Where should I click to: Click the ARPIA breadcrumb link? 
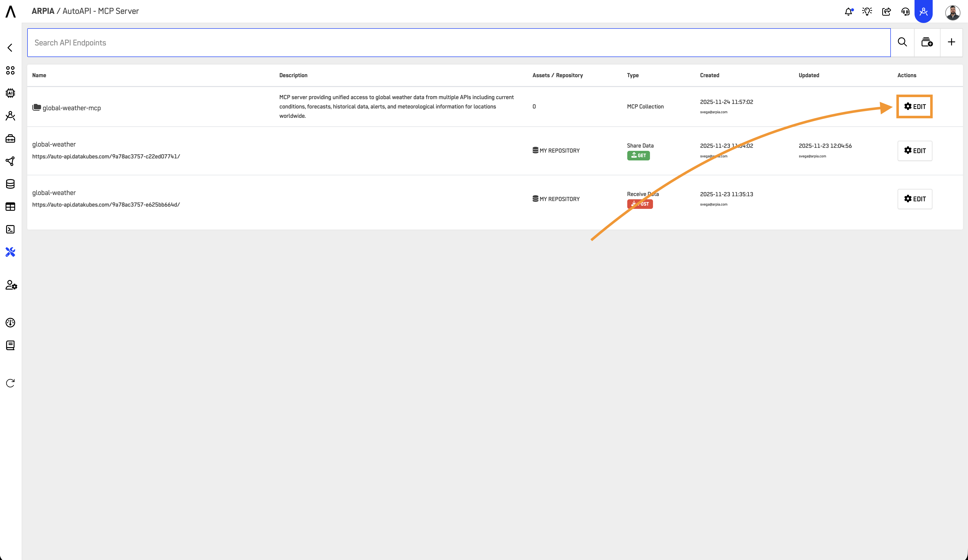pos(43,11)
